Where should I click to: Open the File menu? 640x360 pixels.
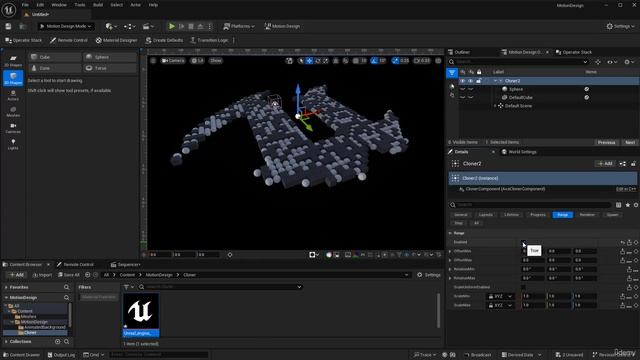(x=25, y=5)
